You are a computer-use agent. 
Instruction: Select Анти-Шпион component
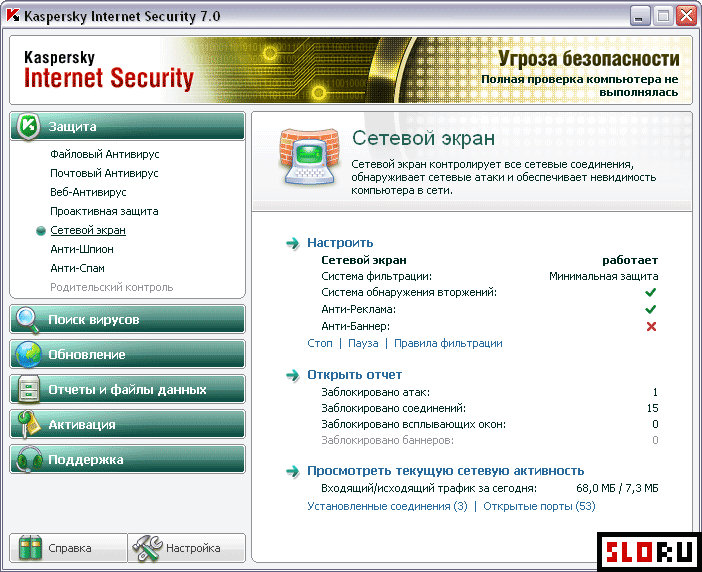[x=81, y=249]
